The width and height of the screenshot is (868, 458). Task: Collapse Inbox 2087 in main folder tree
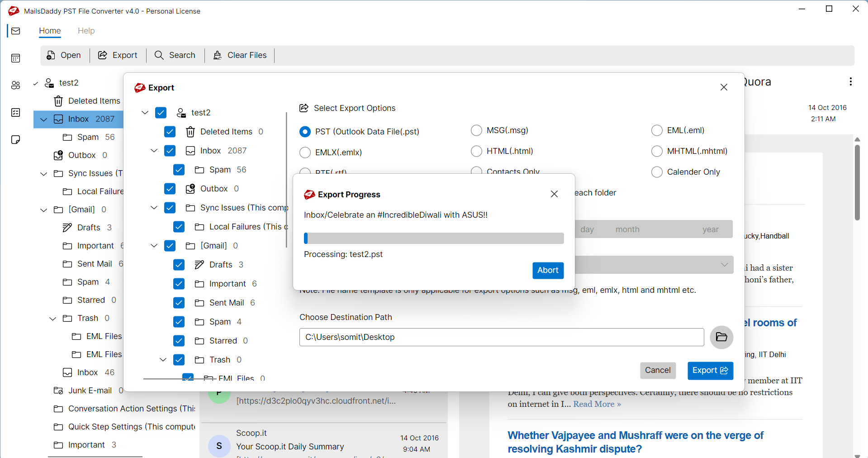pos(44,119)
